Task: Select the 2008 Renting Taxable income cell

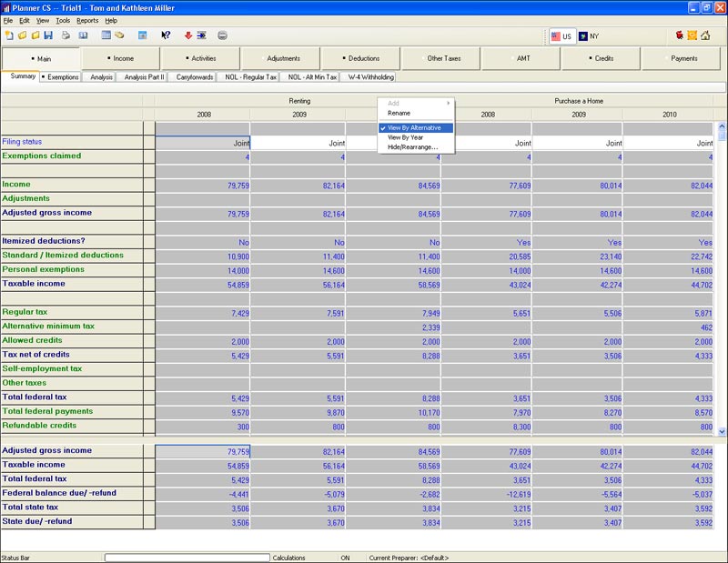Action: pos(202,284)
